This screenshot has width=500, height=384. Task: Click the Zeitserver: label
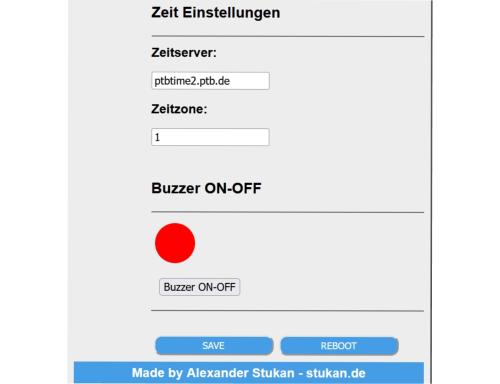tap(184, 53)
